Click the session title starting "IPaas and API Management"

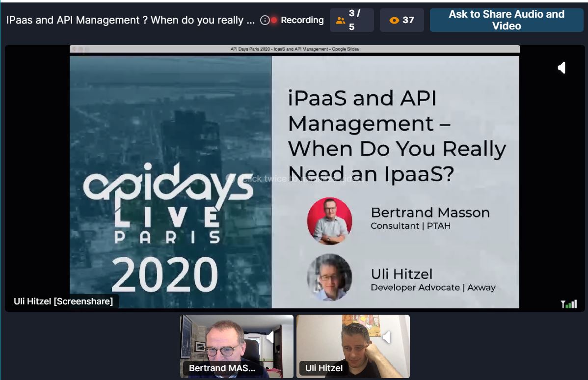coord(131,20)
